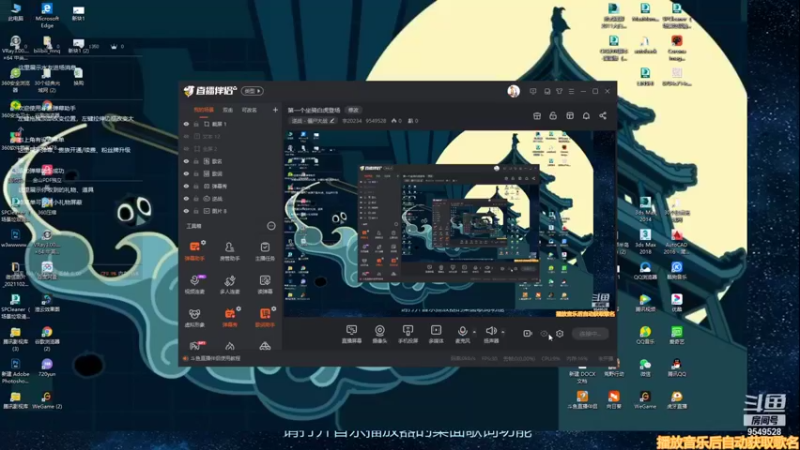Click the layout icon left of the bell
800x450 pixels.
570,116
